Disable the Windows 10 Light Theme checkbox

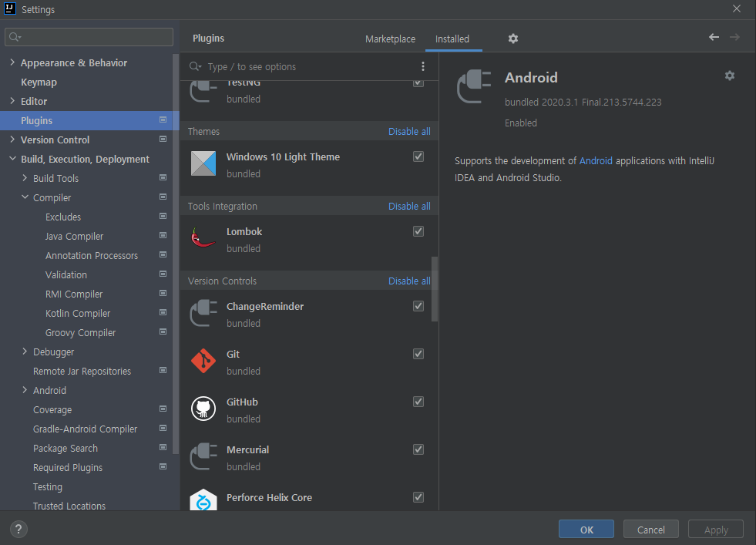(x=418, y=156)
